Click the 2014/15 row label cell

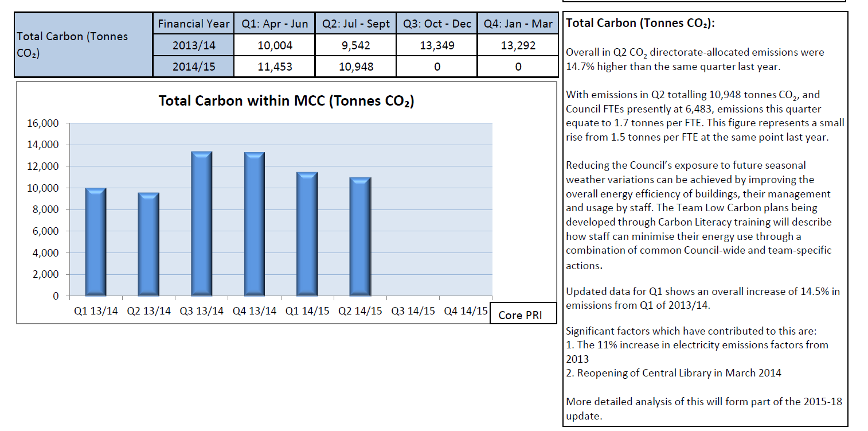point(193,67)
